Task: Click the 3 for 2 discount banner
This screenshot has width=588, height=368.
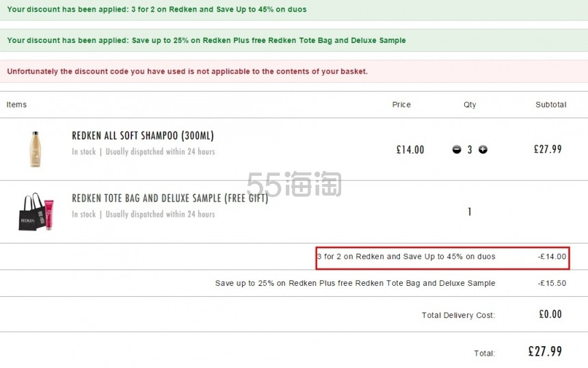Action: [x=294, y=10]
